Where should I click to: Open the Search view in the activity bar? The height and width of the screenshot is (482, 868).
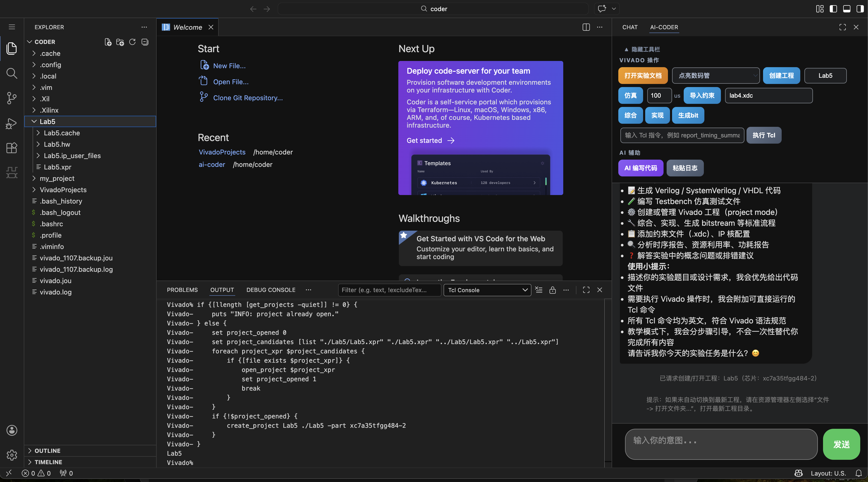click(12, 73)
